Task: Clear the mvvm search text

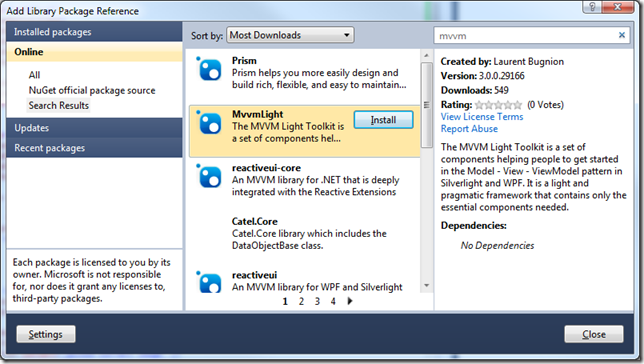Action: (x=622, y=35)
